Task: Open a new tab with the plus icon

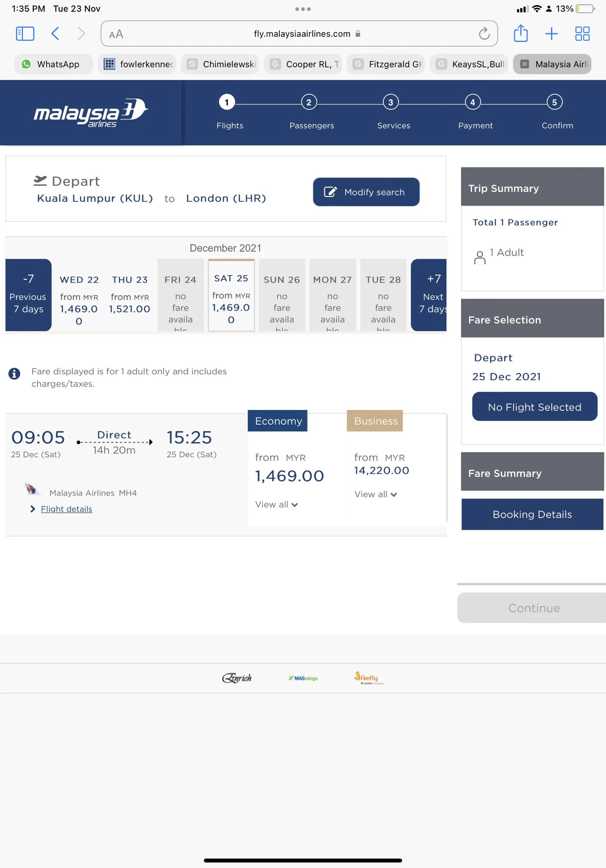Action: coord(551,33)
